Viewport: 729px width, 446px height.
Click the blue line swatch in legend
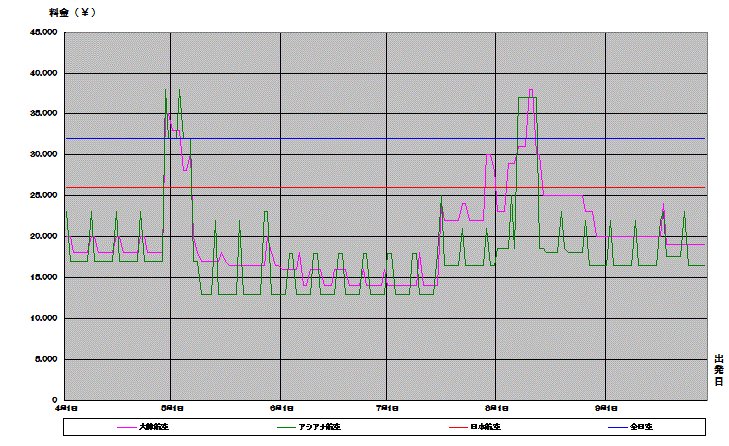pyautogui.click(x=616, y=427)
